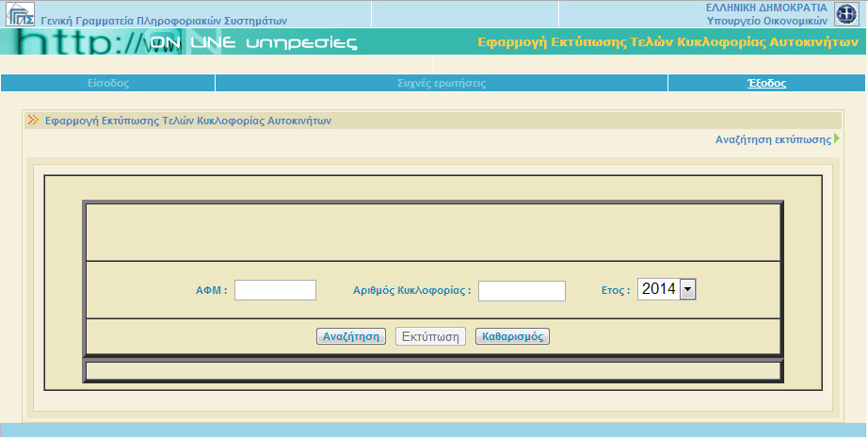Click the Γενική Γραμματεία Πληροφοριακών Συστημάτων header text
This screenshot has width=868, height=438.
(x=164, y=21)
